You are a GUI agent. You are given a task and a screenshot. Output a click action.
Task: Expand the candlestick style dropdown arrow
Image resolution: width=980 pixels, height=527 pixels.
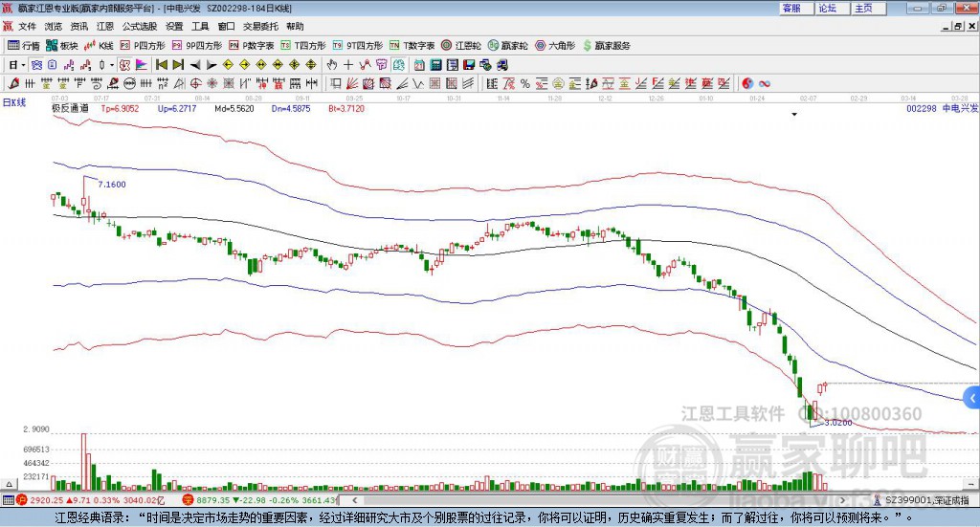pos(112,65)
